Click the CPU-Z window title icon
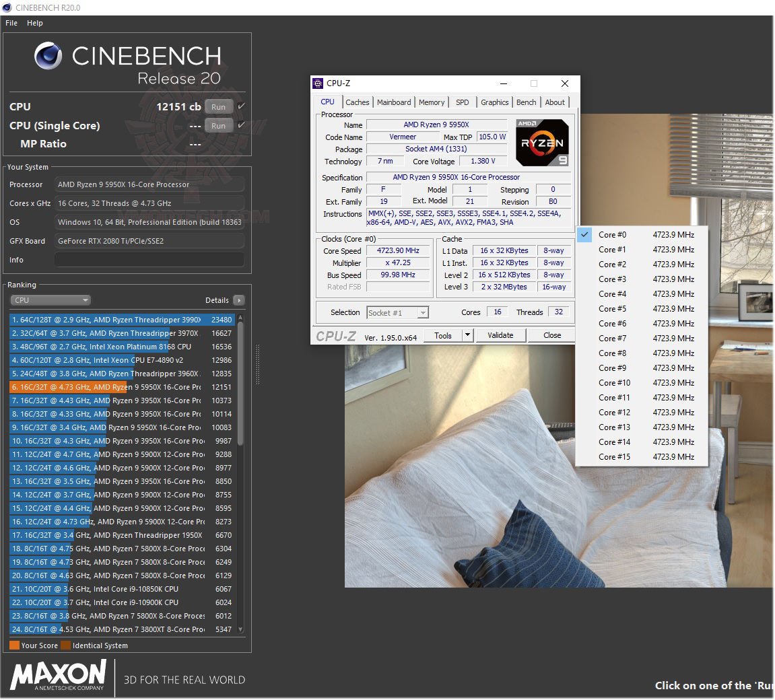 tap(318, 83)
